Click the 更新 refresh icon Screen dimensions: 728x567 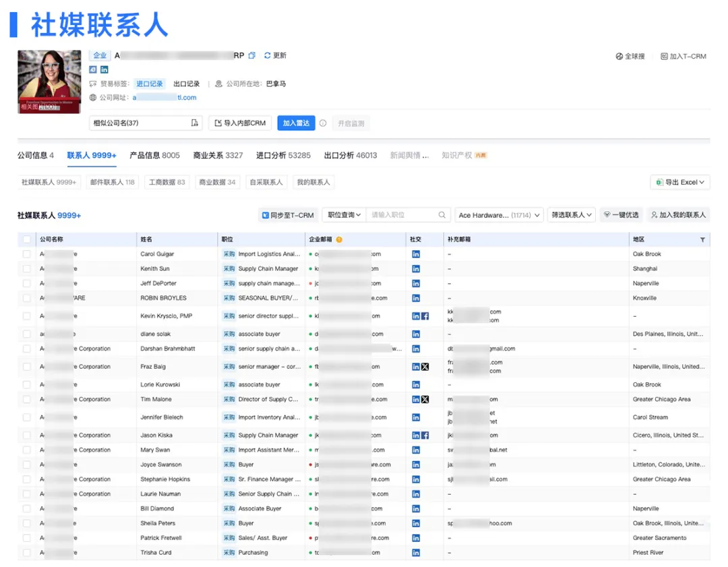(x=267, y=55)
